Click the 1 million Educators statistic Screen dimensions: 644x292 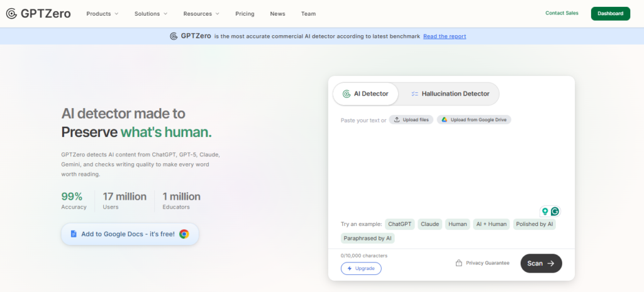pos(182,201)
